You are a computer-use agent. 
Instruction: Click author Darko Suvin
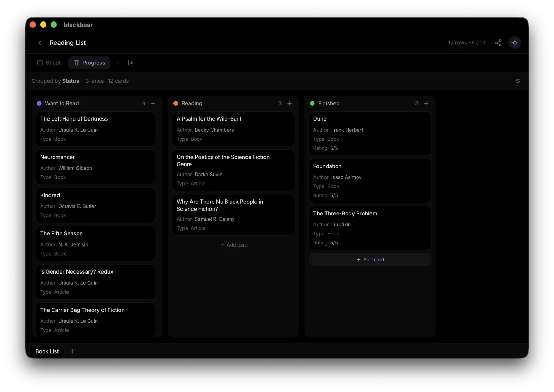click(208, 175)
